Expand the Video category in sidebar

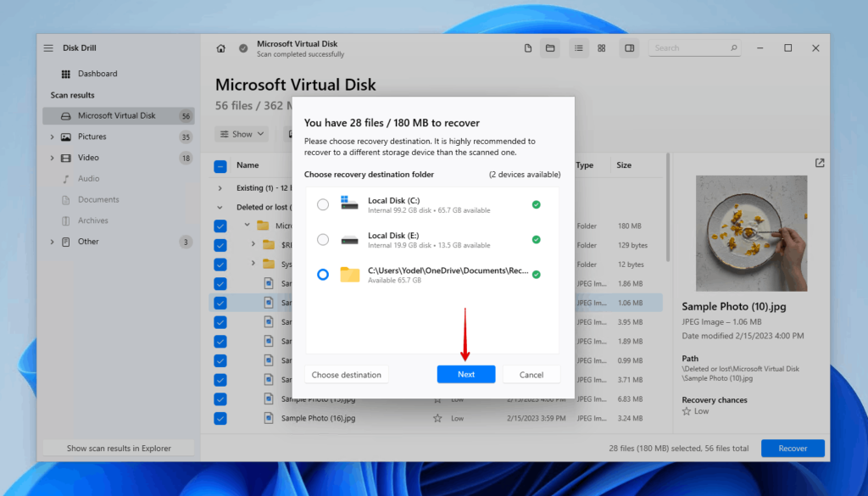point(50,158)
